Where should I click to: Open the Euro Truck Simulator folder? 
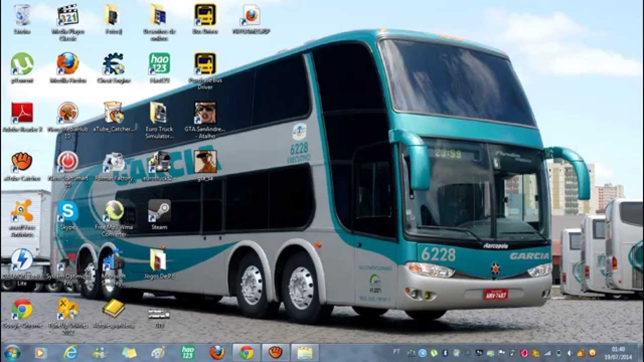click(159, 120)
